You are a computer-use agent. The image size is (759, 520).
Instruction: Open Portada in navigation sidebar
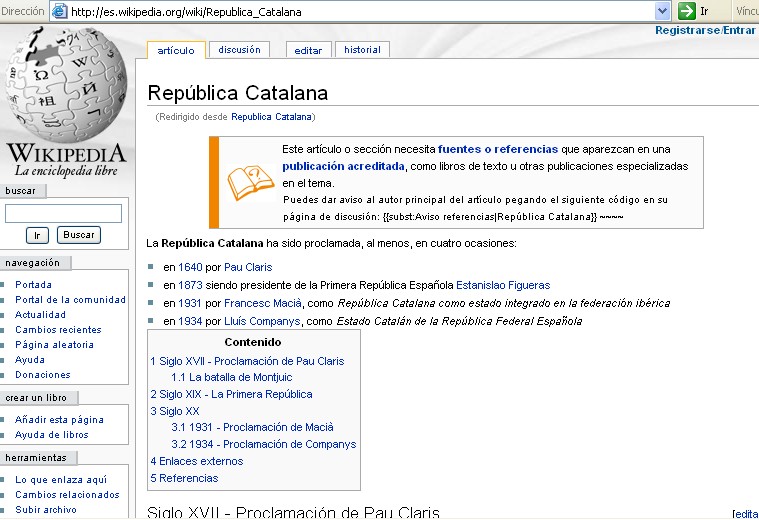point(33,285)
